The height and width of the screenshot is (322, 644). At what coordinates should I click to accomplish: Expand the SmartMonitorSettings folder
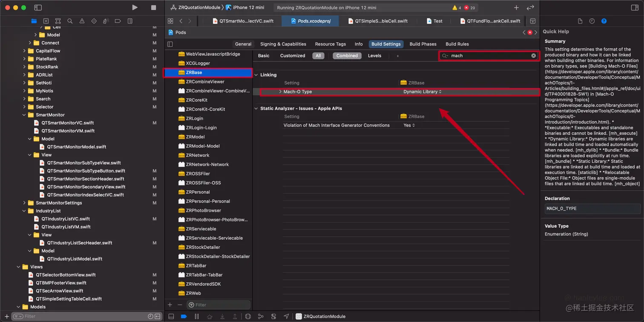click(x=24, y=203)
